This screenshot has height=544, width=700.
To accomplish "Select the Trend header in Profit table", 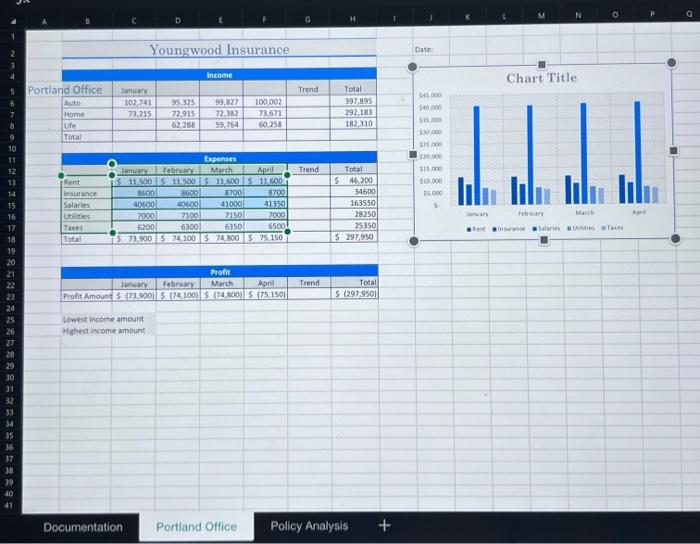I will 309,282.
